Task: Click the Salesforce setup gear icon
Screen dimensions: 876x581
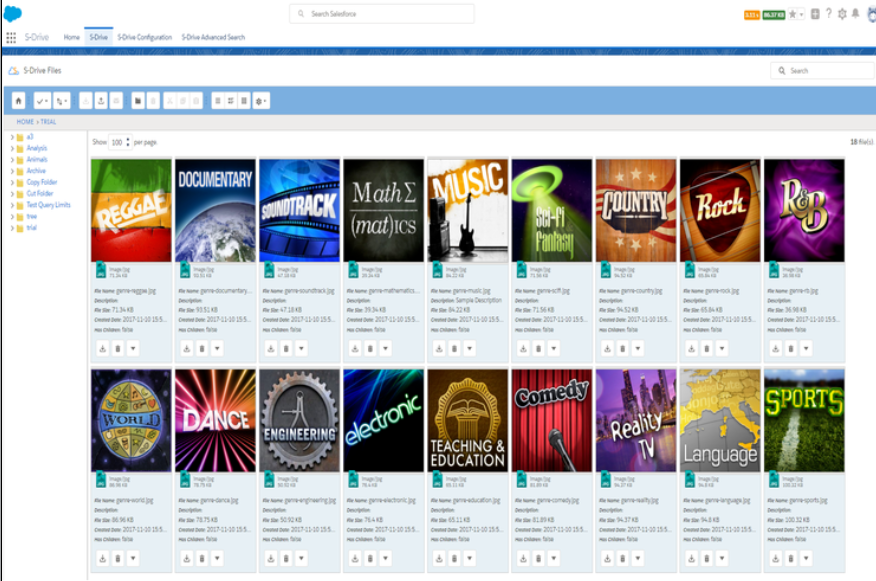Action: [x=842, y=13]
